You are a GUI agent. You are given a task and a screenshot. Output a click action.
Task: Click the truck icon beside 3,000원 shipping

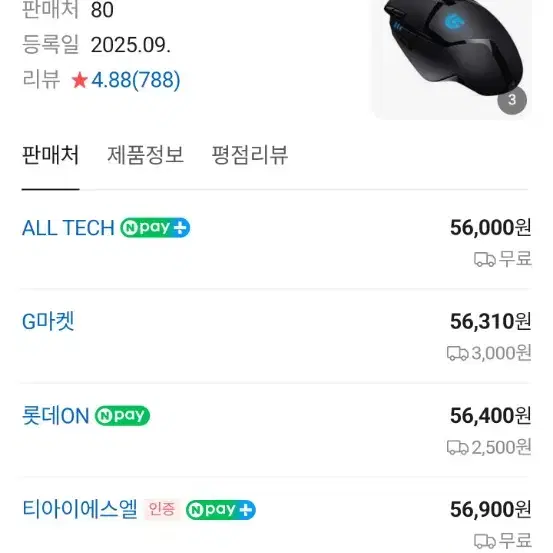coord(457,353)
